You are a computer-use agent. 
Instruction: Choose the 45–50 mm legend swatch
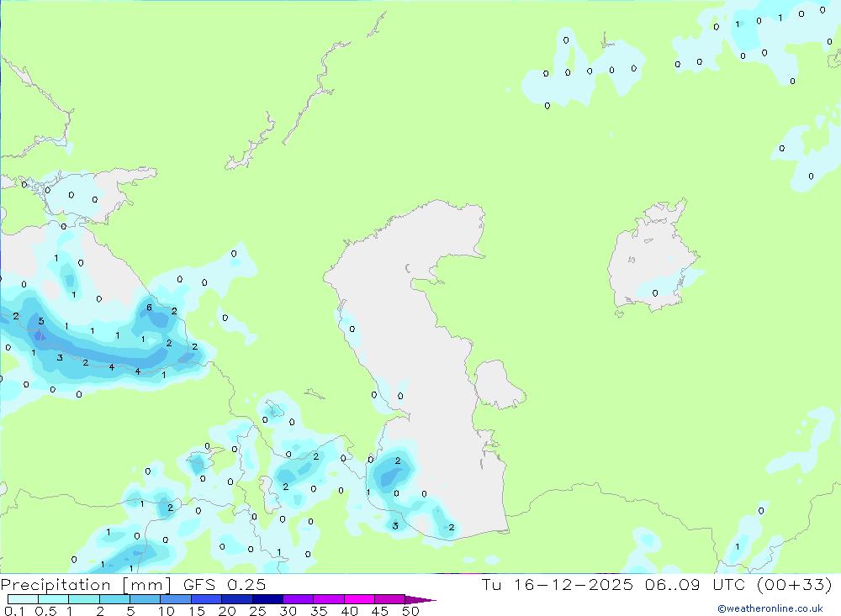[390, 599]
